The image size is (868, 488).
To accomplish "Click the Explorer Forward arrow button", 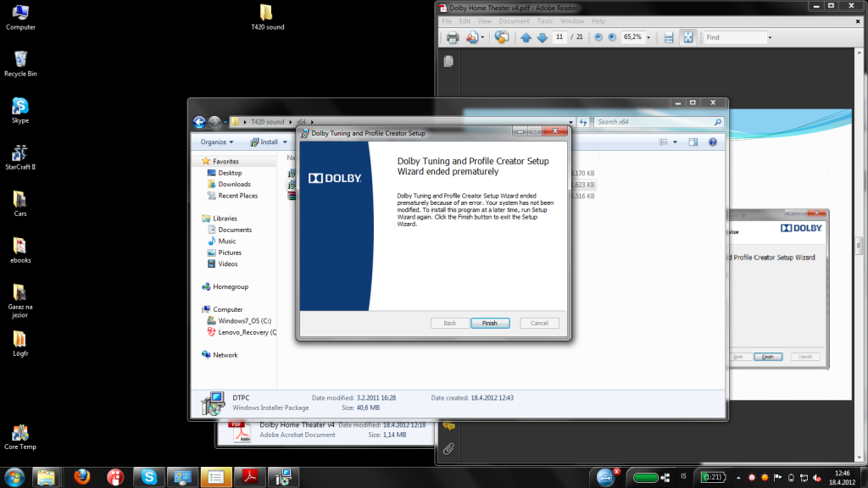I will 214,122.
